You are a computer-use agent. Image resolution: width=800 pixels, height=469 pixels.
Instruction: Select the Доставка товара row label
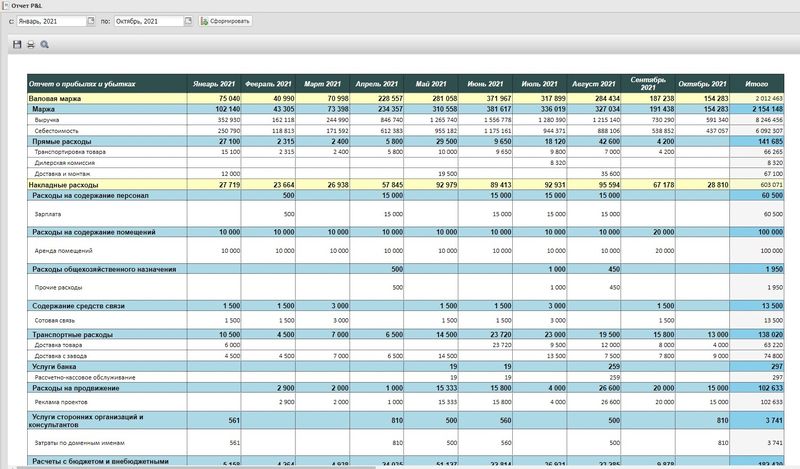58,345
